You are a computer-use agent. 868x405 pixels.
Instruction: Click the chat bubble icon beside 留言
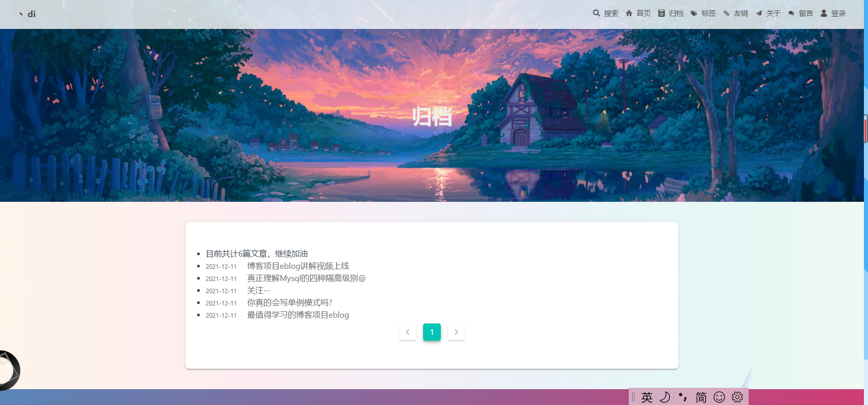(x=791, y=14)
